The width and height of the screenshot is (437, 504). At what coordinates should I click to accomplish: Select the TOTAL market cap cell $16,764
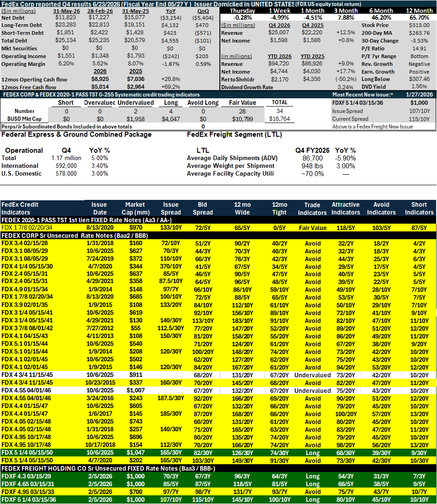click(x=280, y=119)
